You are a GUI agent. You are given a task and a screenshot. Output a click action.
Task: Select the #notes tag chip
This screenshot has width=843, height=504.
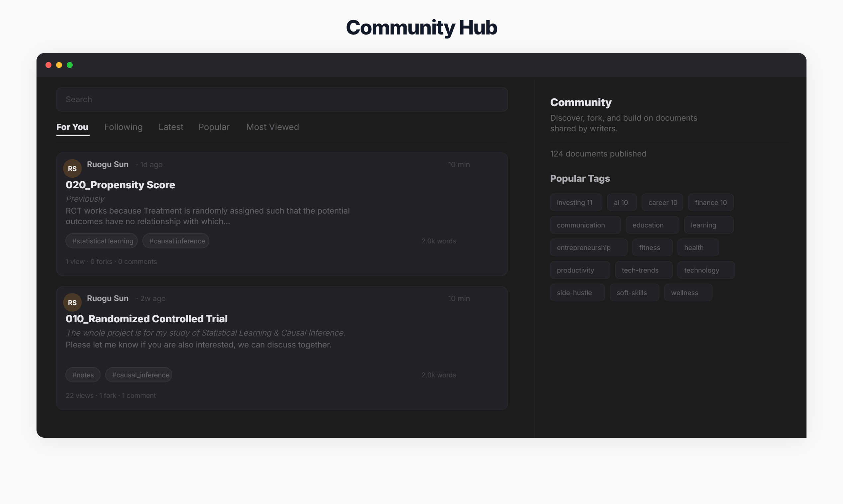83,375
